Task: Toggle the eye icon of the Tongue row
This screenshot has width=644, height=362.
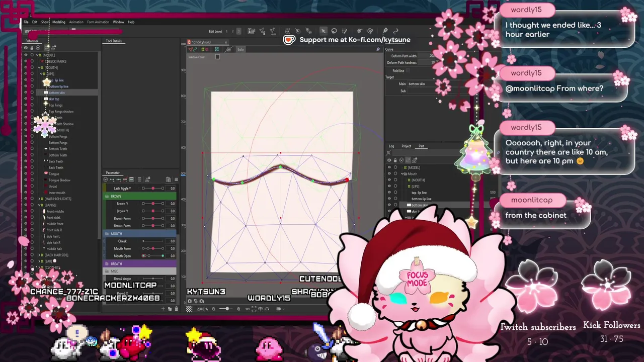Action: [26, 173]
